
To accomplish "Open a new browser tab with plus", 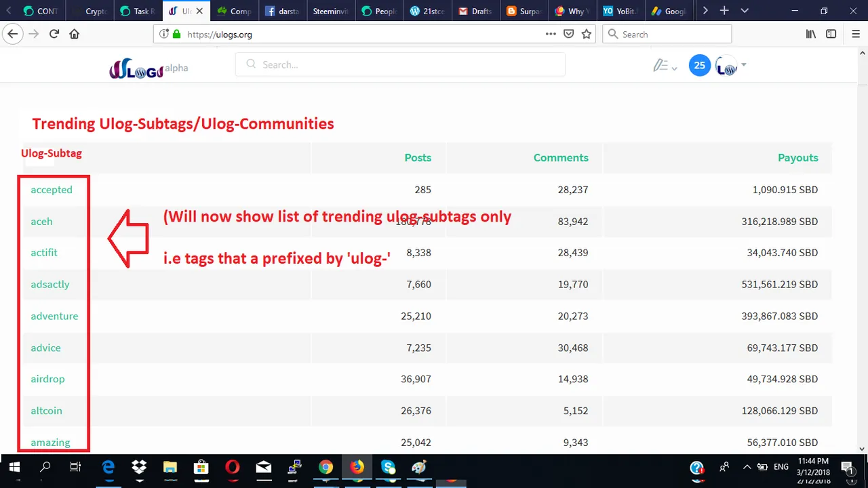I will click(724, 11).
